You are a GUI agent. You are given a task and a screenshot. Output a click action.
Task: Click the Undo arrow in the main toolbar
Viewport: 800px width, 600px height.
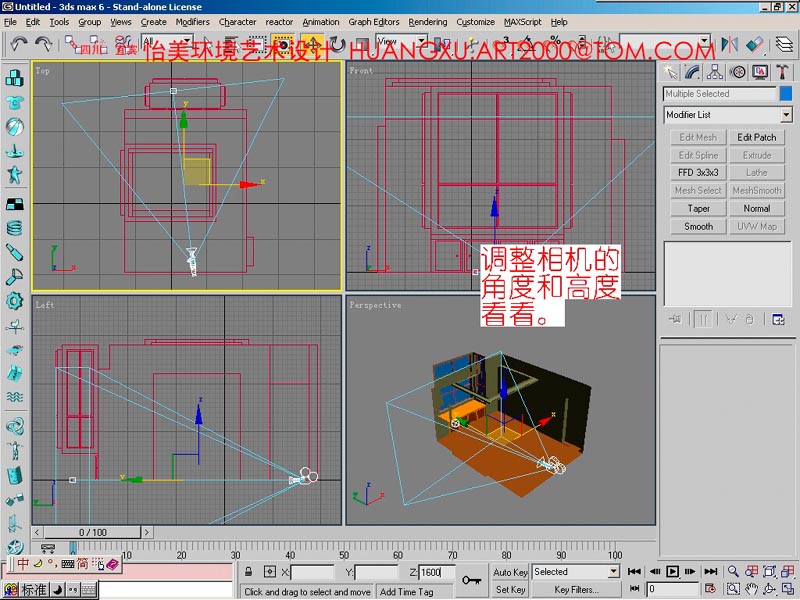18,44
